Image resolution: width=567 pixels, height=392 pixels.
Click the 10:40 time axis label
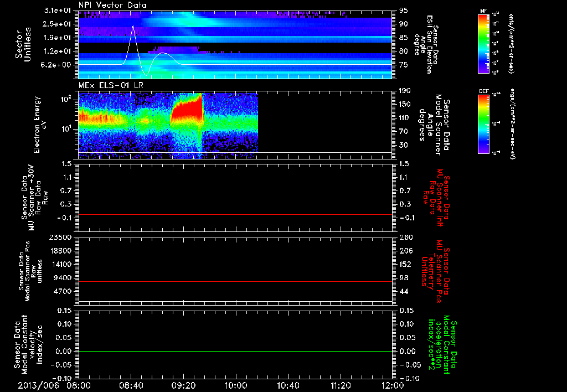click(288, 385)
